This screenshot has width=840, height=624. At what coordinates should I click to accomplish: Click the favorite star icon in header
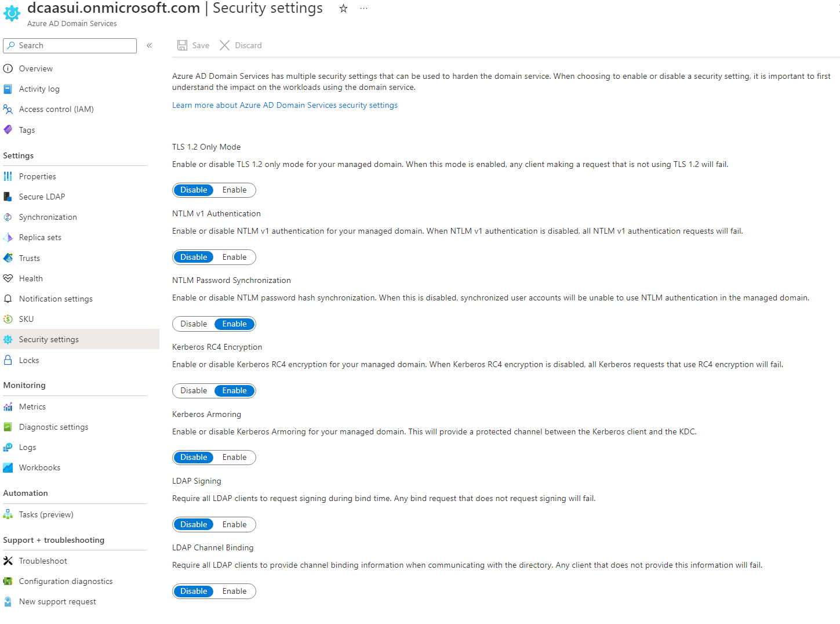coord(343,9)
